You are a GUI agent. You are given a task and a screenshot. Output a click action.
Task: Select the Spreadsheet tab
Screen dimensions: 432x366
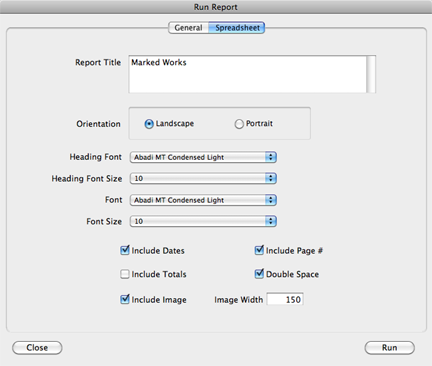click(237, 28)
